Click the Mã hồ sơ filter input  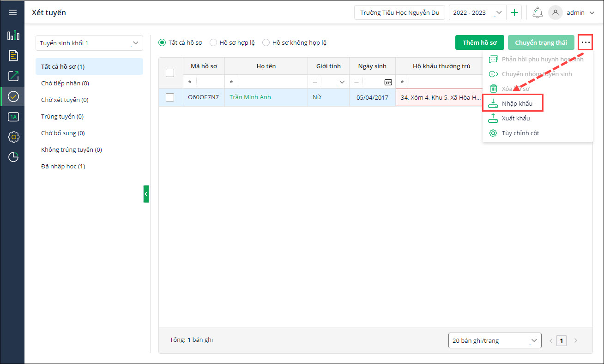[x=210, y=82]
